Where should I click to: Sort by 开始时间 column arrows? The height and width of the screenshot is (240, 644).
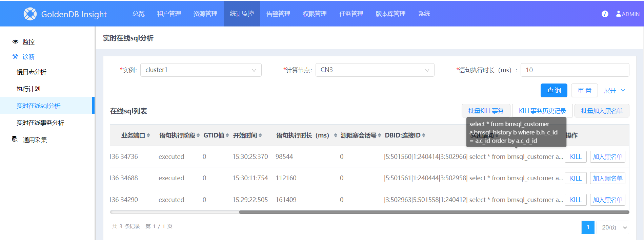pyautogui.click(x=260, y=135)
